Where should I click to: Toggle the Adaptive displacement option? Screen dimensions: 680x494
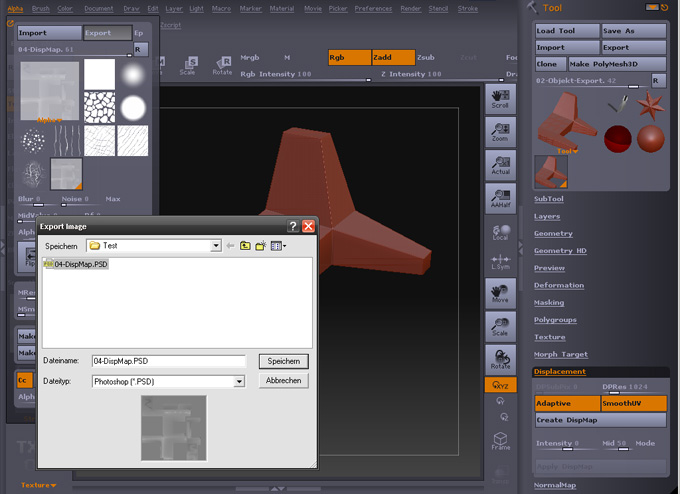[567, 403]
